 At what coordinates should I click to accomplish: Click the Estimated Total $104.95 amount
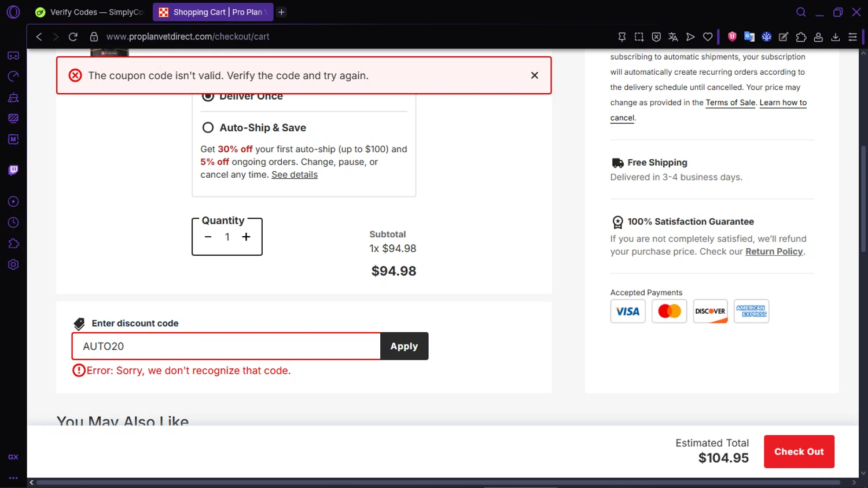(x=723, y=458)
